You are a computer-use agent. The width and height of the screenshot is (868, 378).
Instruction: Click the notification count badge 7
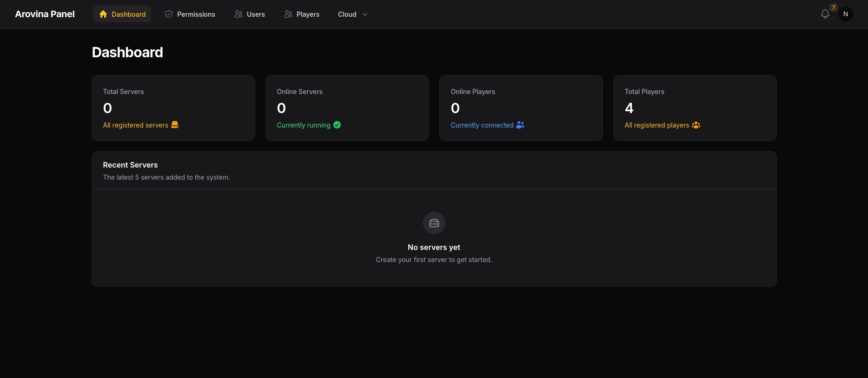(834, 7)
